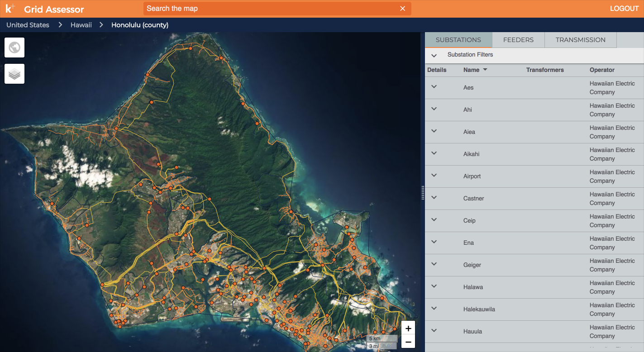Expand details for the Aikahi substation

coord(434,153)
